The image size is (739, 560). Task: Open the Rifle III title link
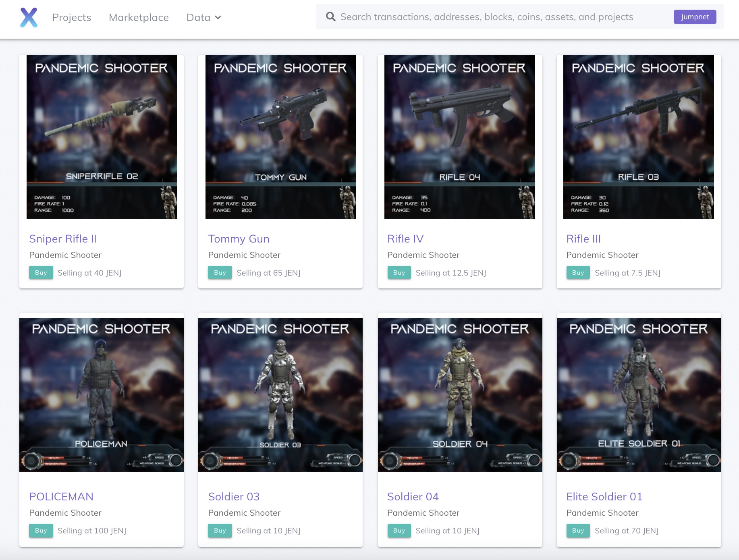(583, 239)
